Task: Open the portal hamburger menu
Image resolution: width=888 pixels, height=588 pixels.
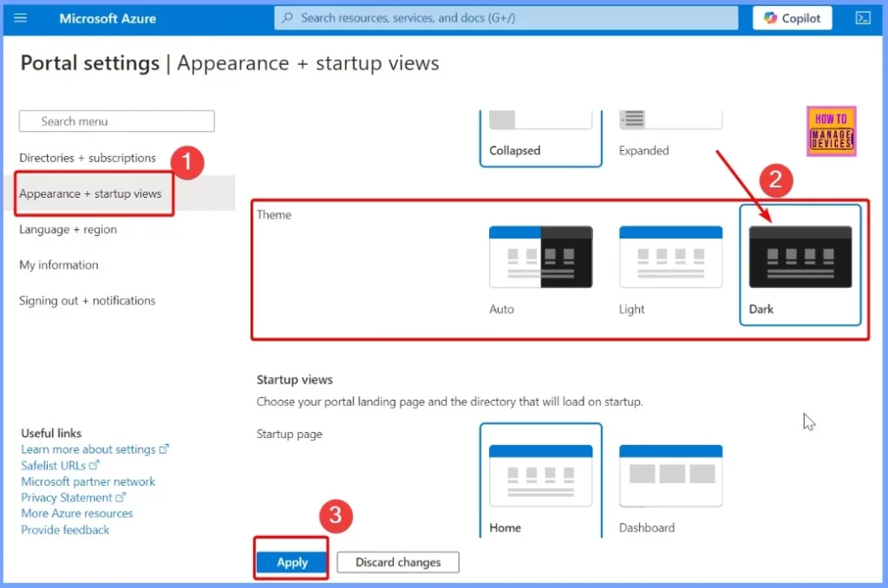Action: point(21,18)
